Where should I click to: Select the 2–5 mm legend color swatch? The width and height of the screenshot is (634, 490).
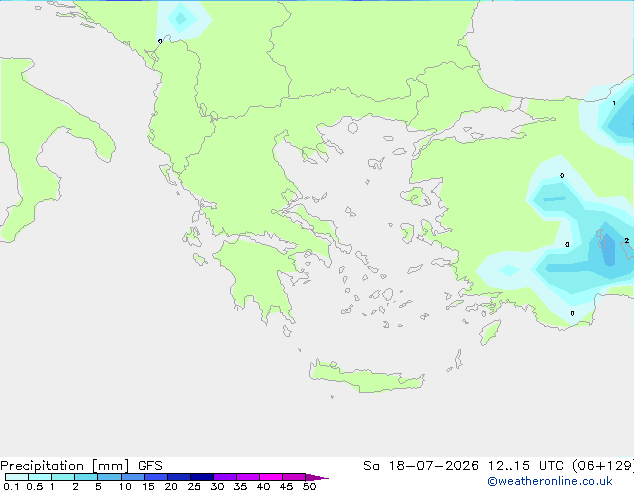(86, 477)
